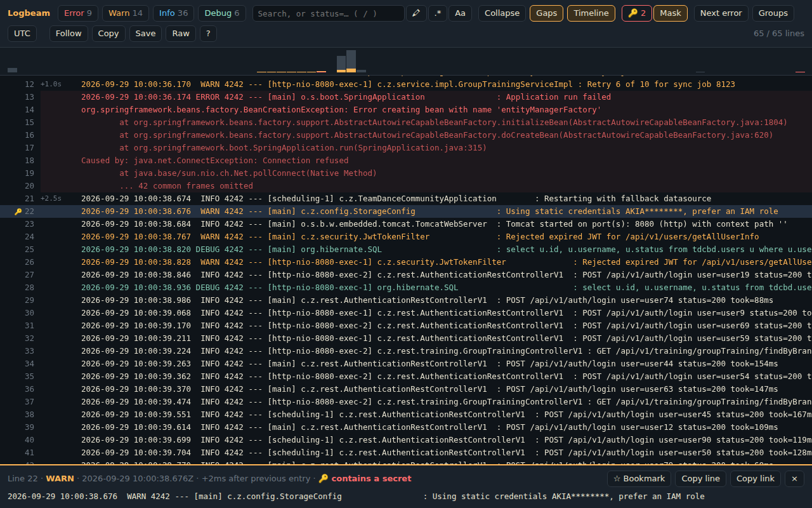Collapse stack traces with Collapse button
The width and height of the screenshot is (812, 508).
(502, 13)
